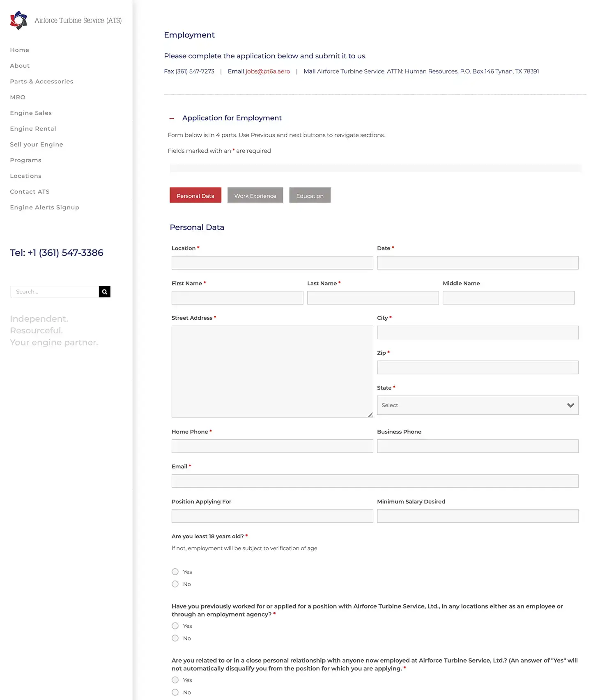Choose No for at least 18 years old
The height and width of the screenshot is (700, 616).
point(175,584)
